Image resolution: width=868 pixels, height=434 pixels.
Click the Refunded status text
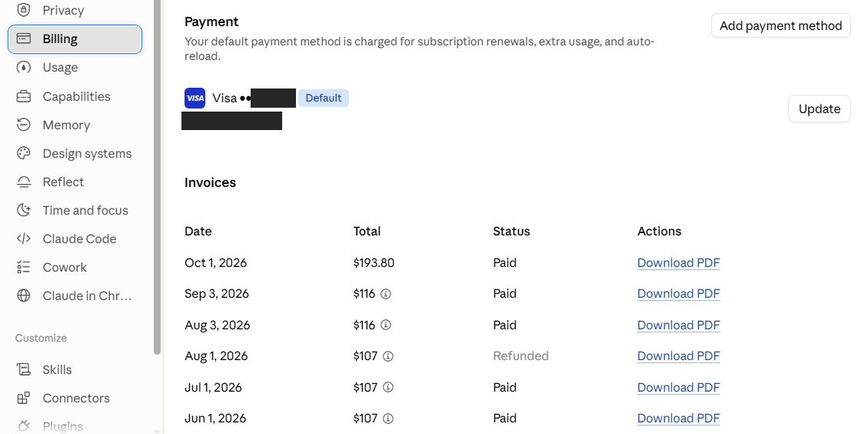pyautogui.click(x=520, y=356)
